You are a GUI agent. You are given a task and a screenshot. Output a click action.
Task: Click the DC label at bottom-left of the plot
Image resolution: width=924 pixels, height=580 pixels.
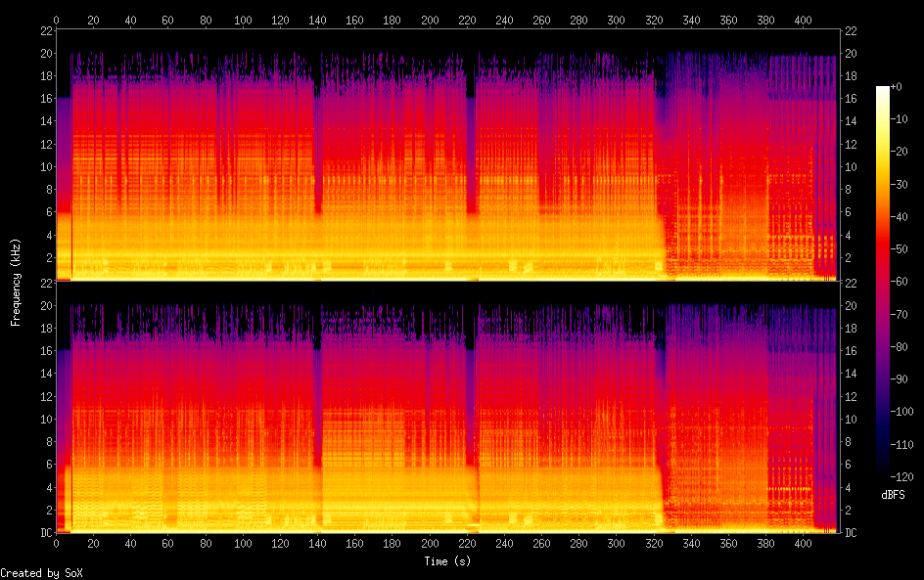pyautogui.click(x=44, y=533)
